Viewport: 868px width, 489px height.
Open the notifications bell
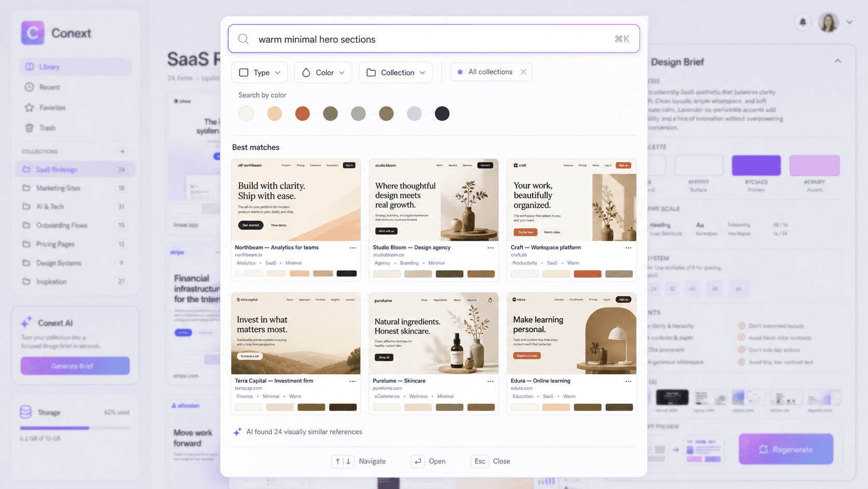tap(803, 22)
